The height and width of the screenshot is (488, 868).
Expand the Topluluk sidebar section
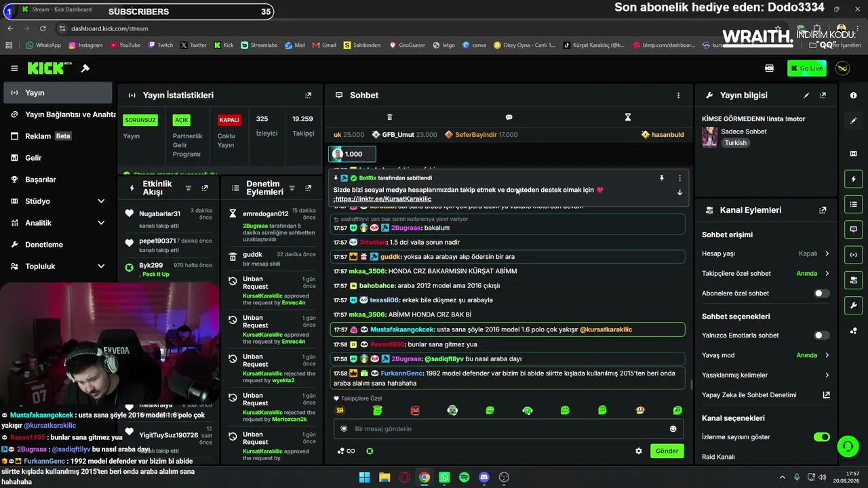[101, 266]
